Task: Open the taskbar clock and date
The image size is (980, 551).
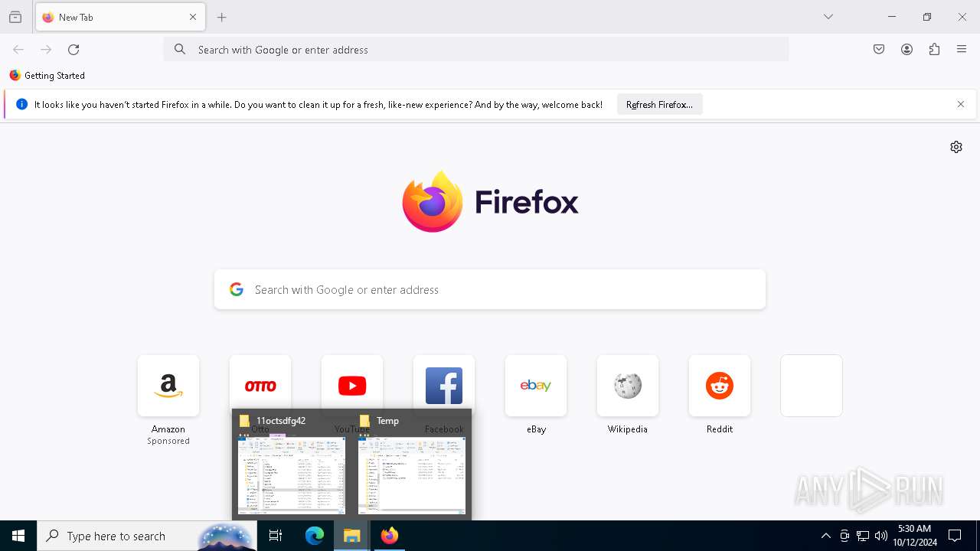Action: (915, 536)
